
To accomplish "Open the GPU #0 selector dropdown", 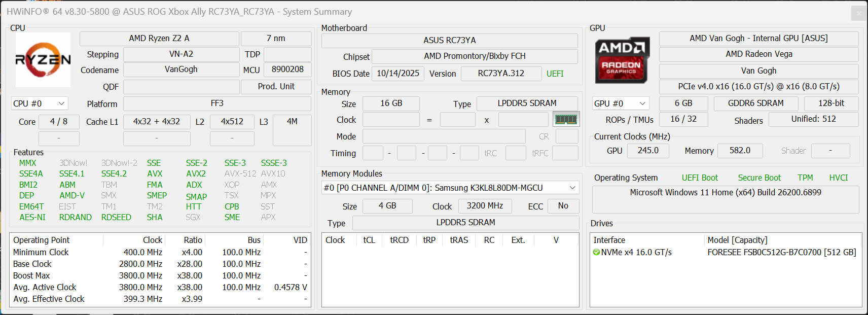I will [621, 103].
